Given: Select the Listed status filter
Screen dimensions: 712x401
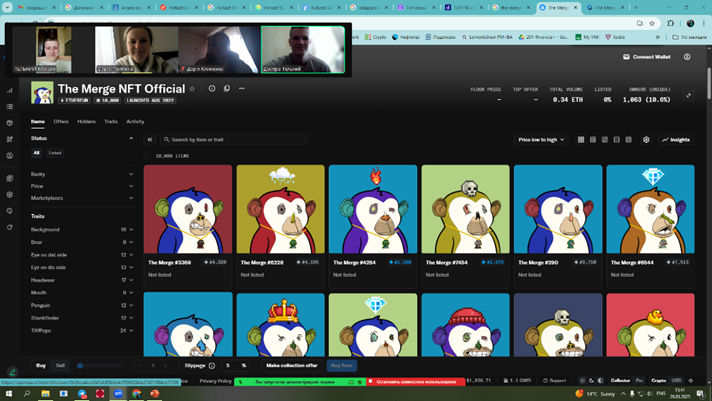Looking at the screenshot, I should tap(55, 153).
